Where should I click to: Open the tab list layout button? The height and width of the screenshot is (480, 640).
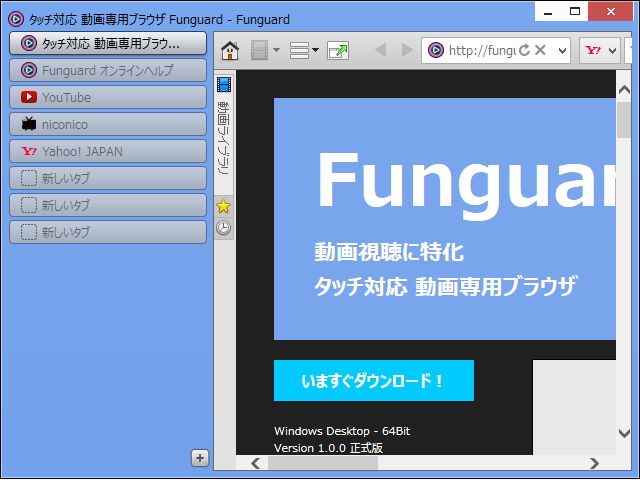(299, 50)
